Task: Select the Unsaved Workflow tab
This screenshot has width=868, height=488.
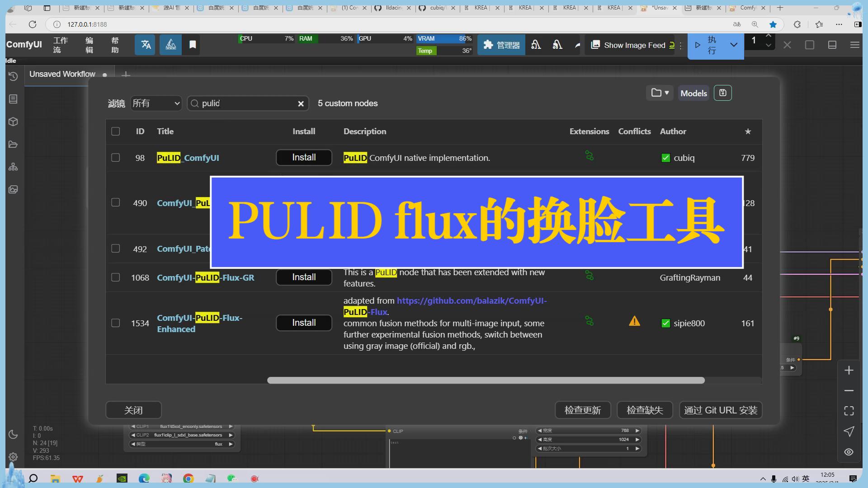Action: (x=62, y=74)
